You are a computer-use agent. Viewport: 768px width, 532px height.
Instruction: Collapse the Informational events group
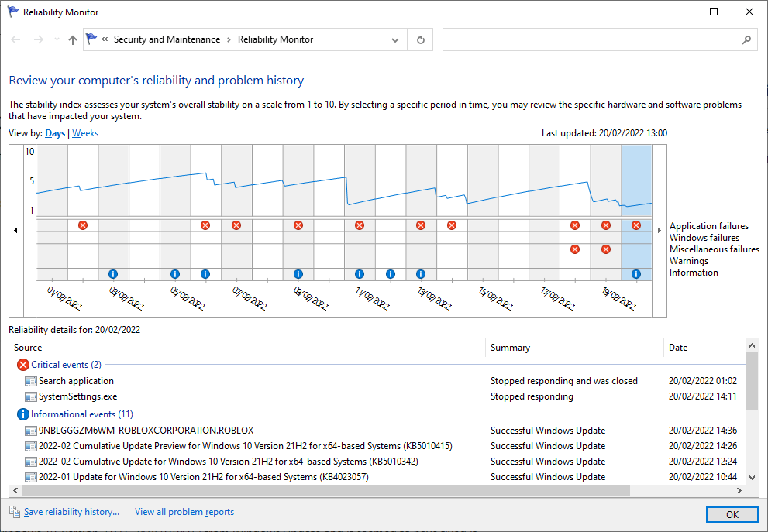coord(82,414)
